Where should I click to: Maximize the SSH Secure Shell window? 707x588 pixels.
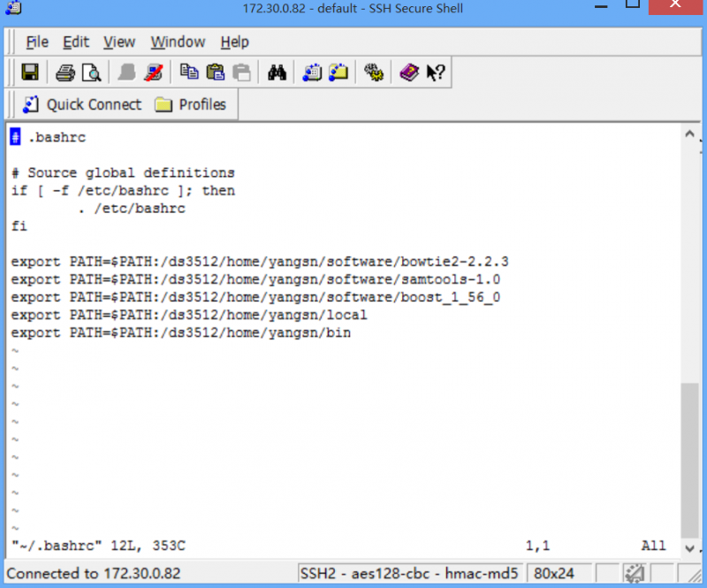(633, 5)
